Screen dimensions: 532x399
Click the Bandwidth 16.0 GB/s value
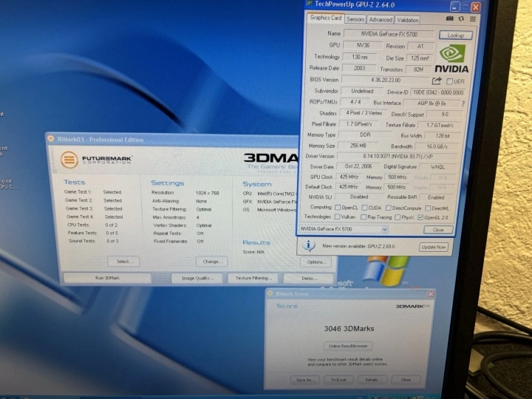pos(437,147)
